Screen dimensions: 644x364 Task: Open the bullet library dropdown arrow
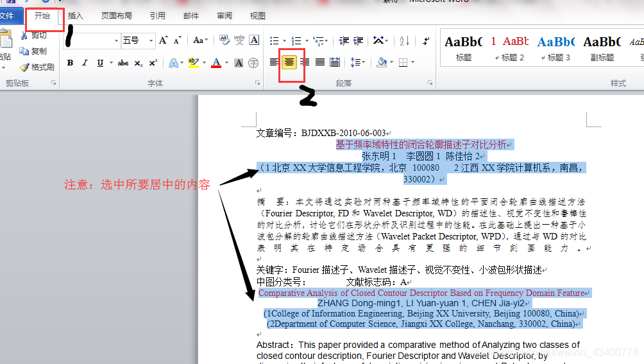pyautogui.click(x=284, y=40)
